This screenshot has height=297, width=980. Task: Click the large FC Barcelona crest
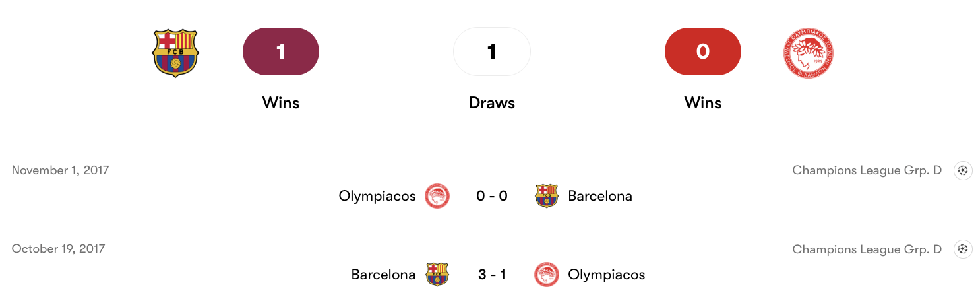click(175, 53)
